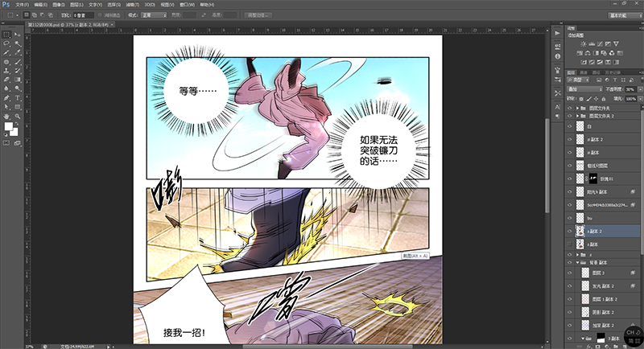
Task: Click the add to selection button
Action: coord(35,15)
